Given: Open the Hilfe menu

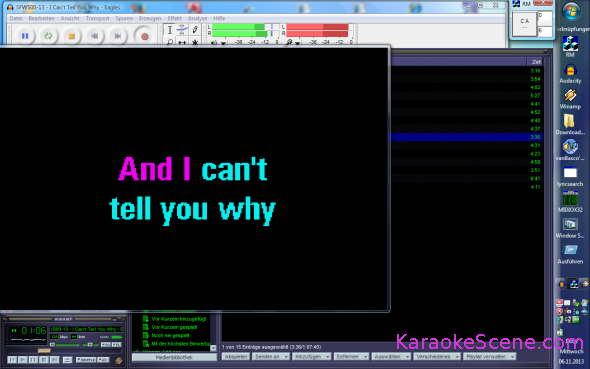Looking at the screenshot, I should point(219,18).
